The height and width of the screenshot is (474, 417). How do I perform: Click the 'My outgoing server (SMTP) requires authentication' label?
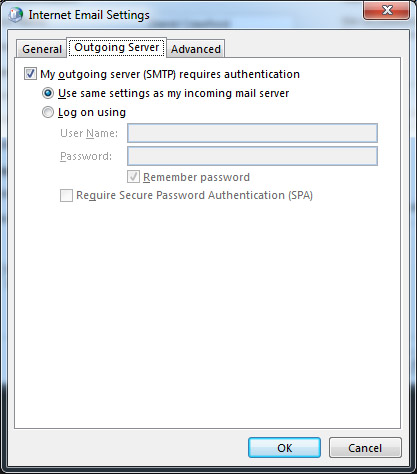point(170,74)
